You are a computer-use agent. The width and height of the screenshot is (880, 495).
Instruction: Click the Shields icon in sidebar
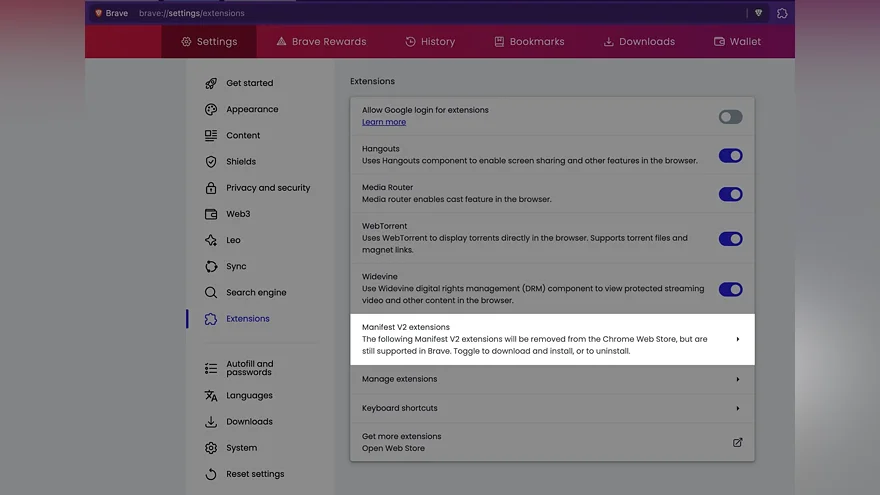pyautogui.click(x=211, y=162)
